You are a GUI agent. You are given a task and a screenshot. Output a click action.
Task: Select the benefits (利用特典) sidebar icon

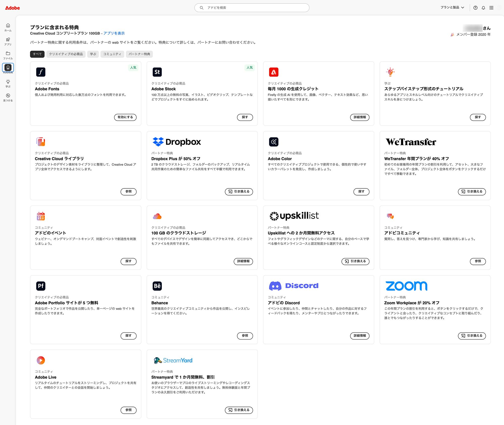coord(8,68)
